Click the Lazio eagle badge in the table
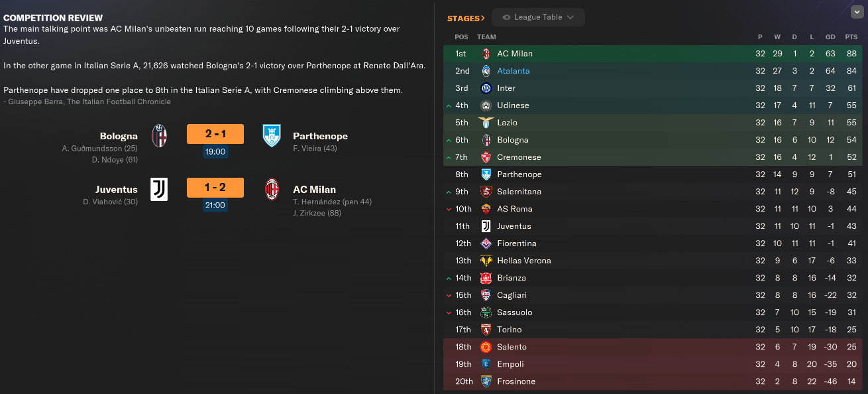868x394 pixels. 486,123
